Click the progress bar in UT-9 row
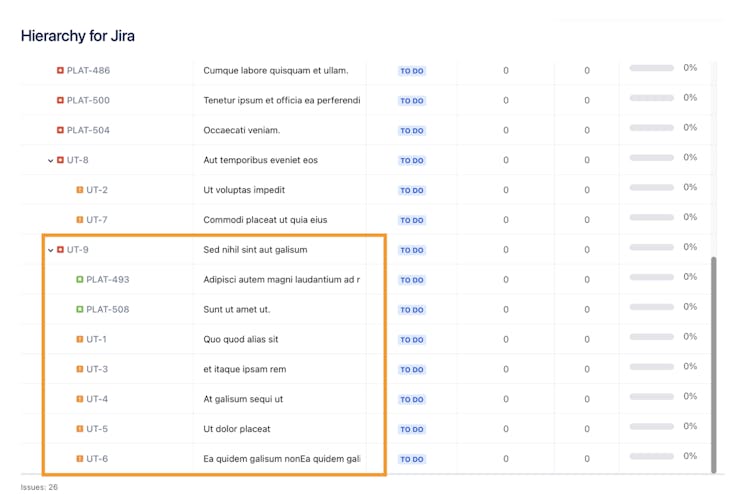This screenshot has height=494, width=752. 652,247
